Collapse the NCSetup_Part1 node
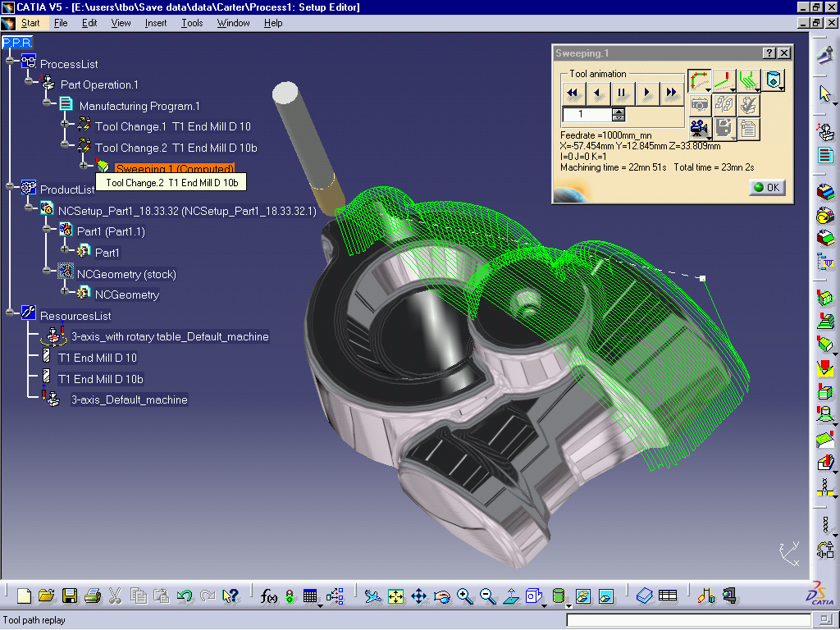840x630 pixels. (x=30, y=208)
